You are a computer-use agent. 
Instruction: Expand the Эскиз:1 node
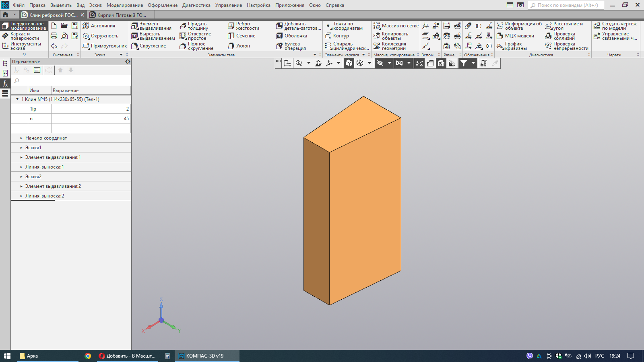[x=21, y=148]
